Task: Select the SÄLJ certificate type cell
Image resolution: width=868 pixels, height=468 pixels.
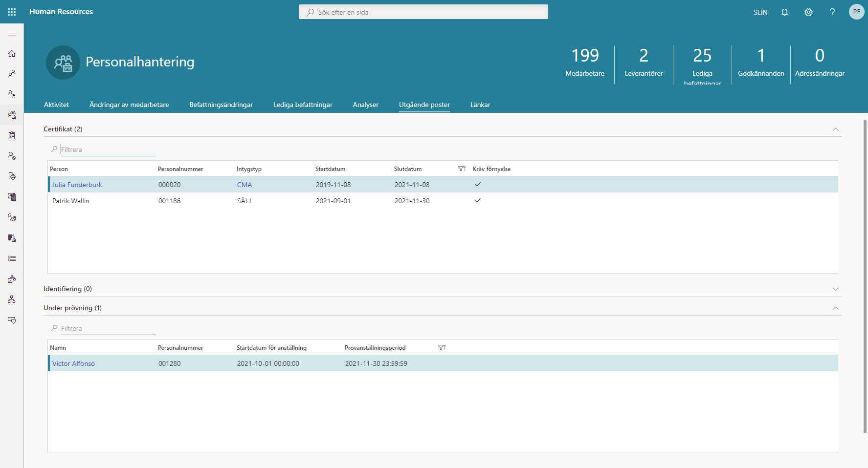Action: (x=244, y=201)
